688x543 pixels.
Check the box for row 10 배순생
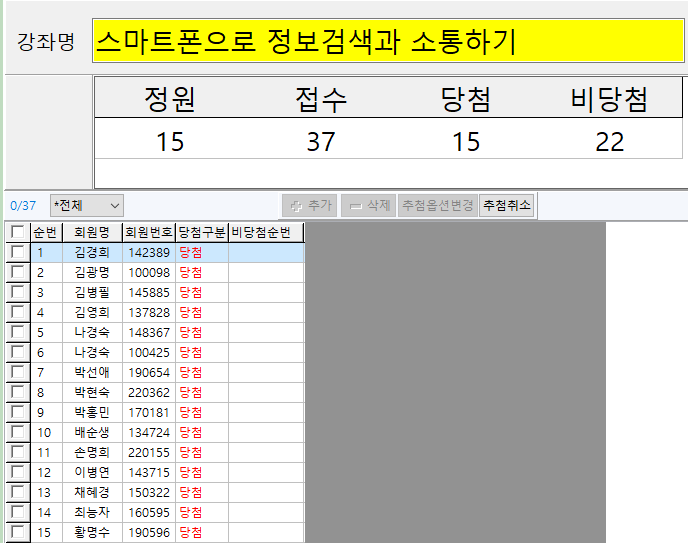tap(18, 432)
